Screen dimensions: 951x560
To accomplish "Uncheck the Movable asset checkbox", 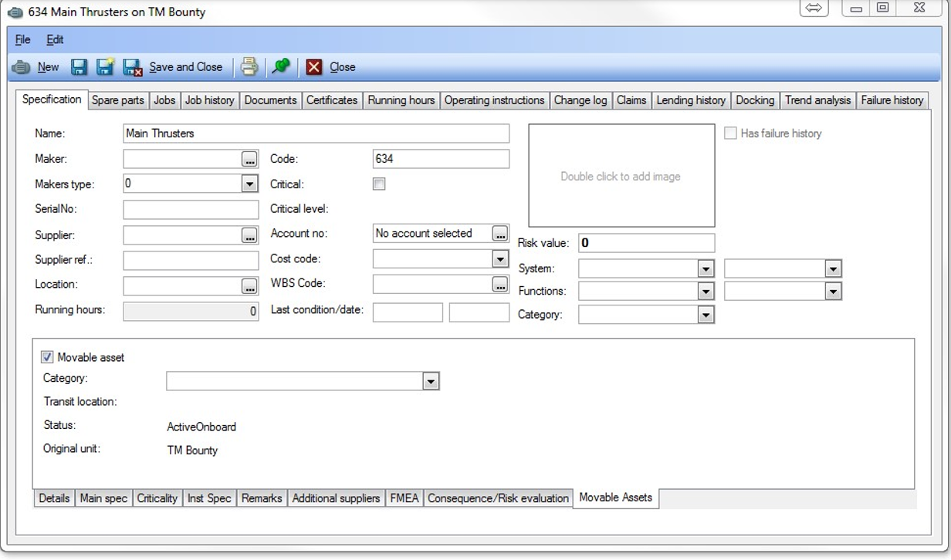I will 48,357.
